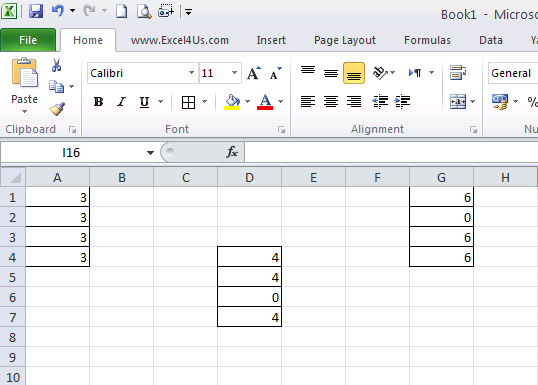This screenshot has width=538, height=385.
Task: Open the Underline style dropdown arrow
Action: (160, 102)
